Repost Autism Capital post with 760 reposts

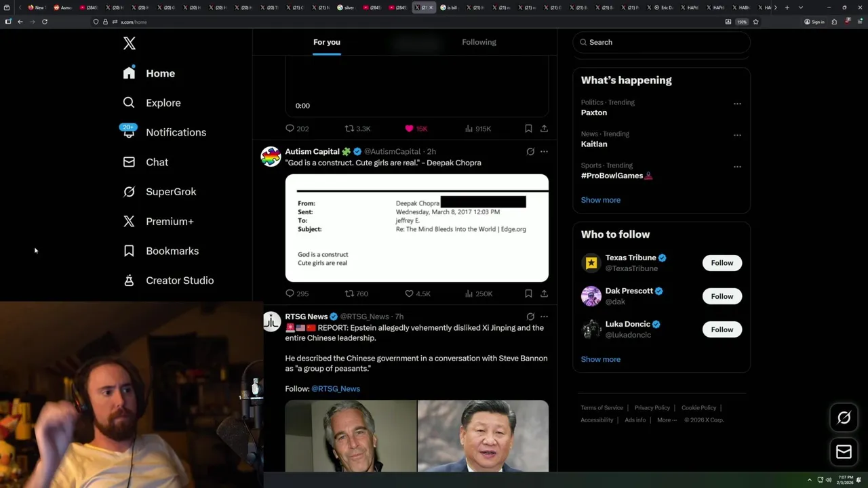(x=357, y=293)
